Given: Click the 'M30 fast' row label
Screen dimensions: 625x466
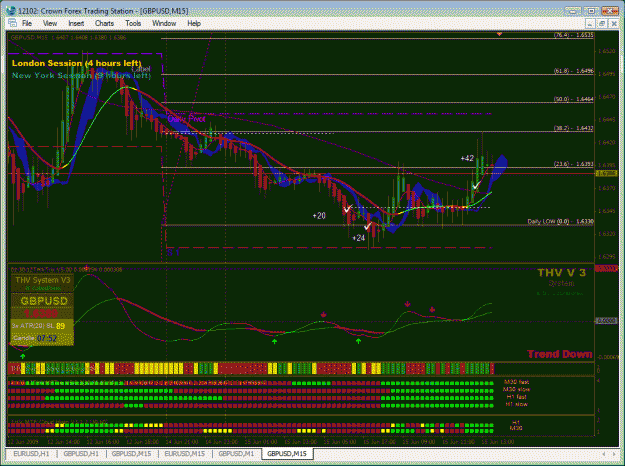Looking at the screenshot, I should point(516,382).
